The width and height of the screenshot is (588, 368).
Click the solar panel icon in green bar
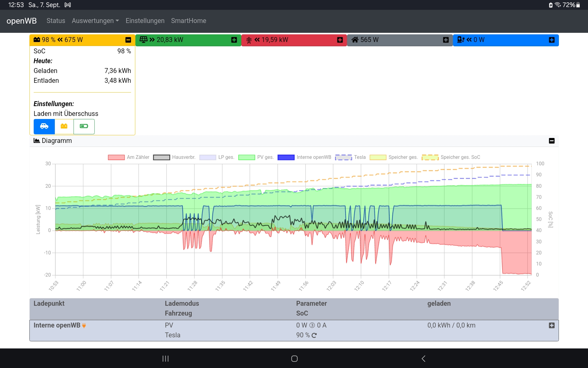point(143,40)
